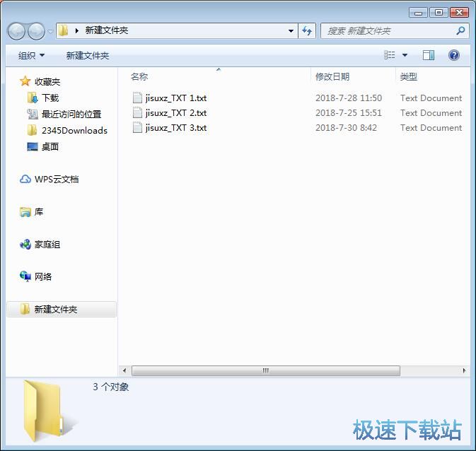The image size is (476, 451).
Task: Select file jisuxz_TXT 3.txt
Action: (x=176, y=128)
